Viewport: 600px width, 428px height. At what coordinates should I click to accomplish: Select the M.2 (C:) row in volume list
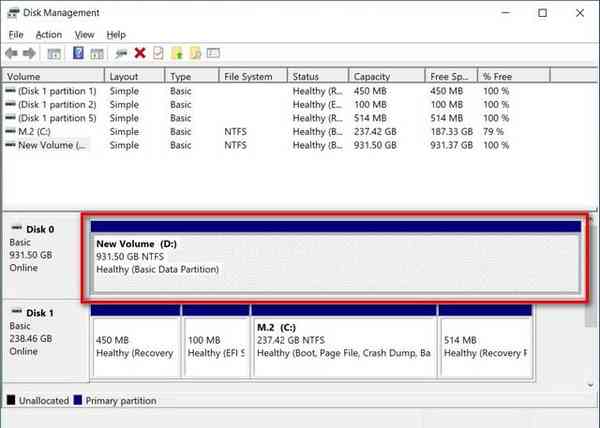[x=40, y=131]
